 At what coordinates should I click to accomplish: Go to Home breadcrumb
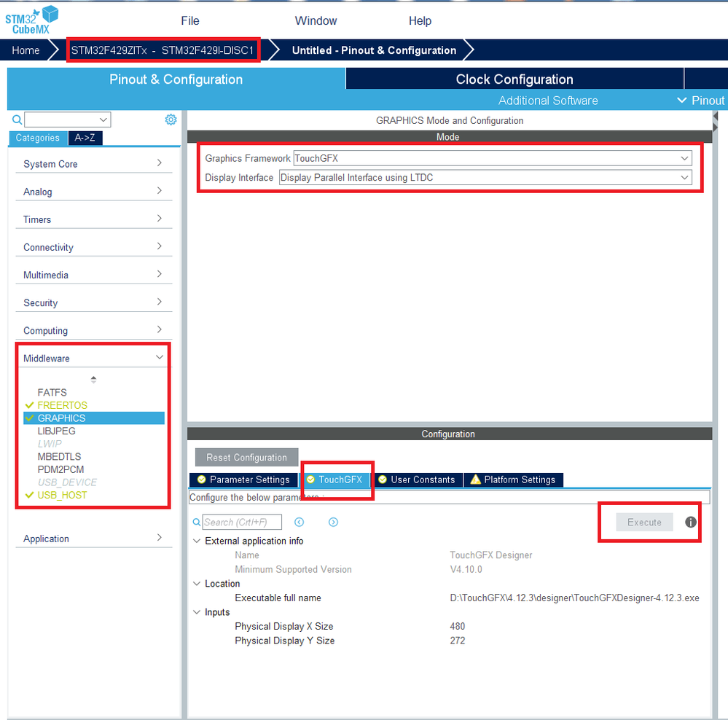(x=26, y=50)
